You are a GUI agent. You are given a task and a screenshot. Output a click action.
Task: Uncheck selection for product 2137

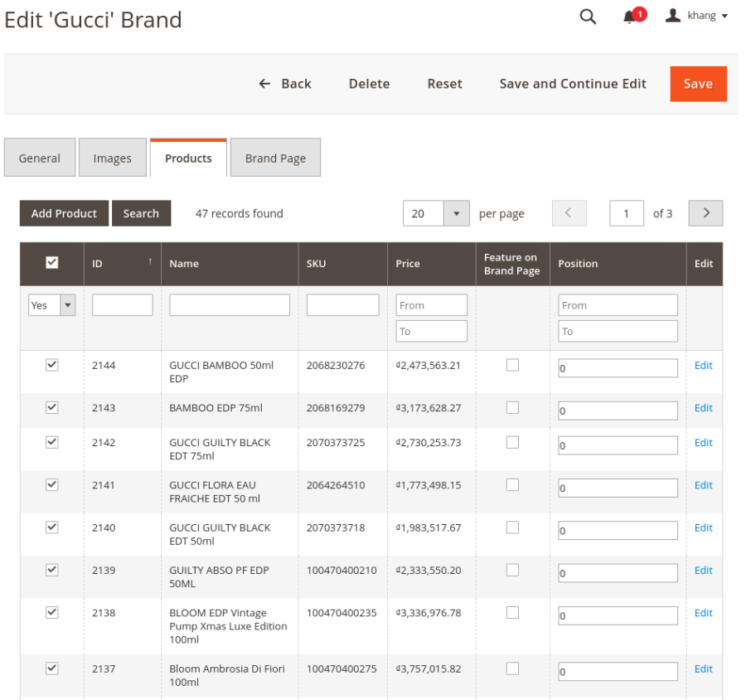(52, 668)
